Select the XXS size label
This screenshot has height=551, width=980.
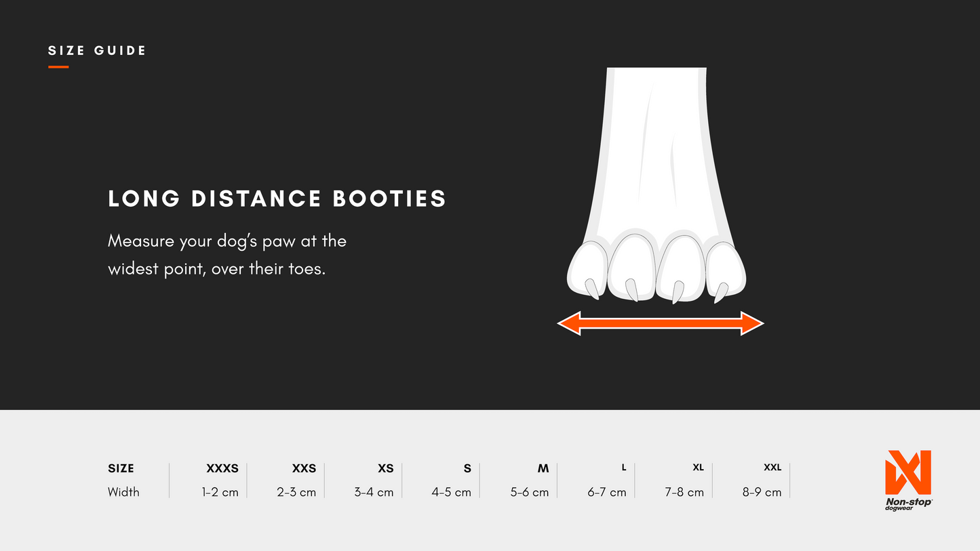coord(304,468)
